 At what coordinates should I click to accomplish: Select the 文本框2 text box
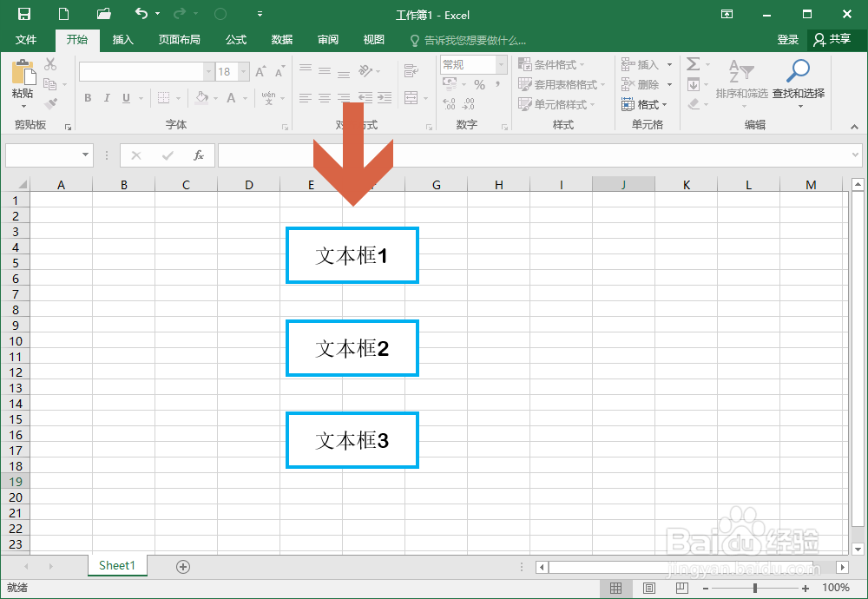pyautogui.click(x=352, y=348)
